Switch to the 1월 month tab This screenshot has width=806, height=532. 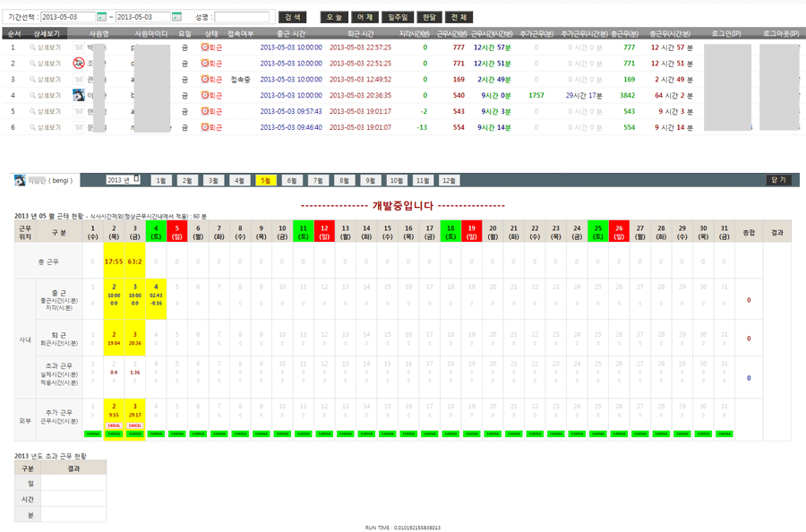pos(160,180)
